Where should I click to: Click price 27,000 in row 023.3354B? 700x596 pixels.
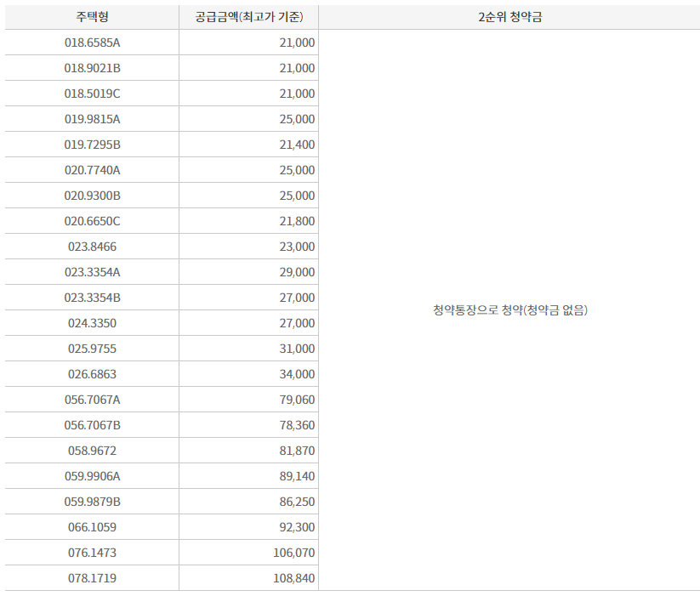[297, 298]
